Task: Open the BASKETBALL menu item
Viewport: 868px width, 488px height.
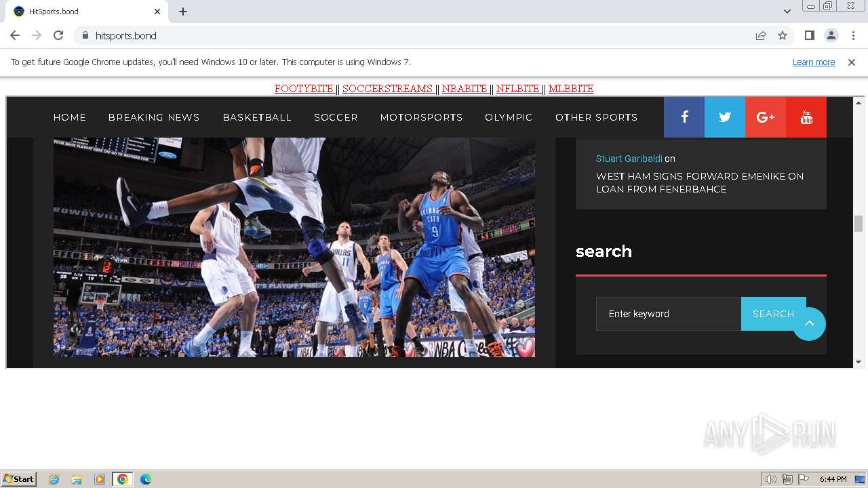Action: (257, 117)
